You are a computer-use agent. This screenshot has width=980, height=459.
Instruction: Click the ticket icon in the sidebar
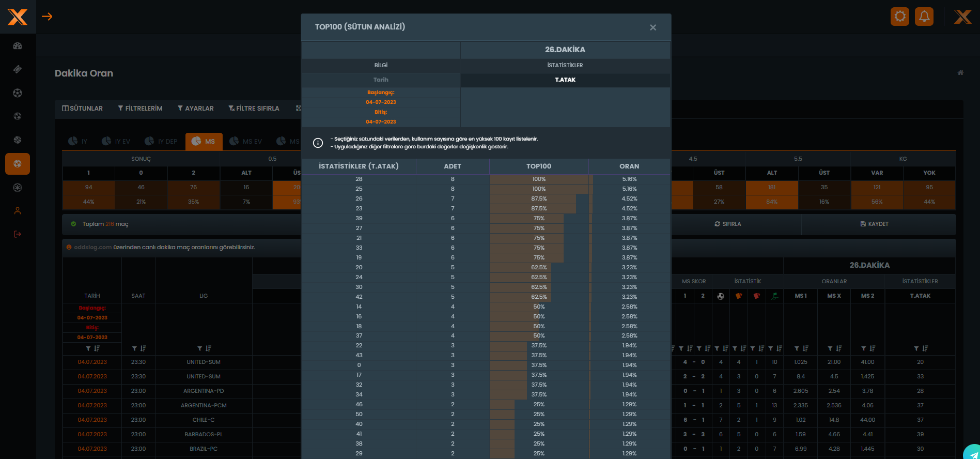[x=18, y=69]
